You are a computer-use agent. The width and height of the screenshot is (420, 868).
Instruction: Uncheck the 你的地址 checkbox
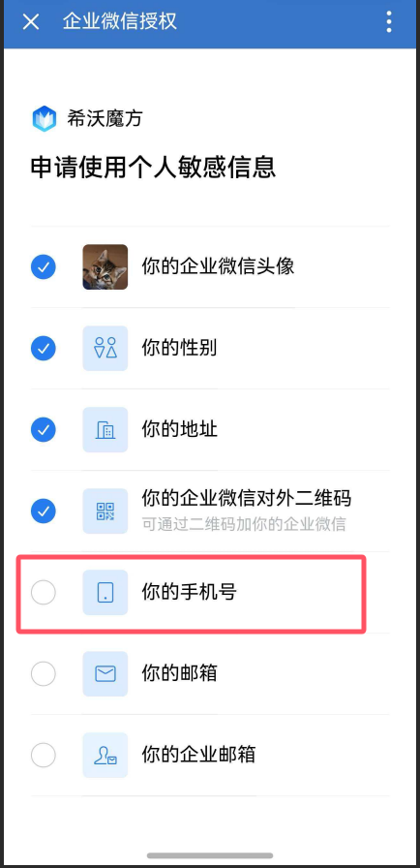click(x=44, y=429)
